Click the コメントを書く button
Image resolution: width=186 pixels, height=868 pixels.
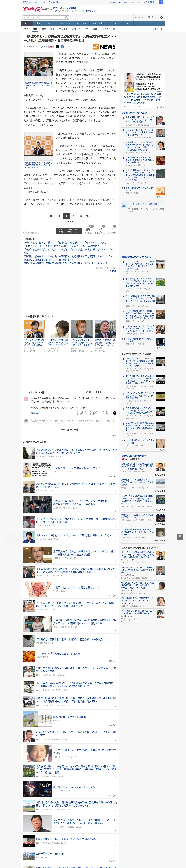(93, 392)
